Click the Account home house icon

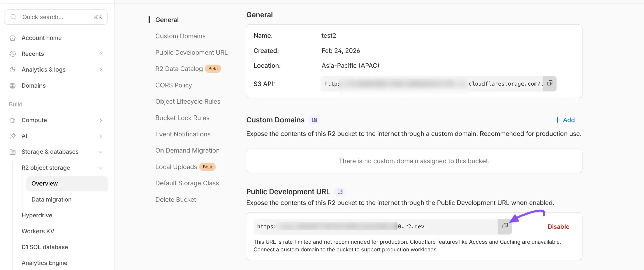[x=12, y=38]
